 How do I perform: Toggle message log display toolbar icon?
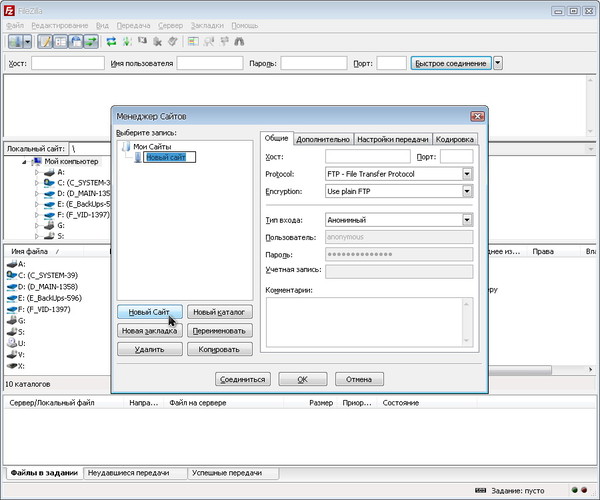pyautogui.click(x=45, y=41)
